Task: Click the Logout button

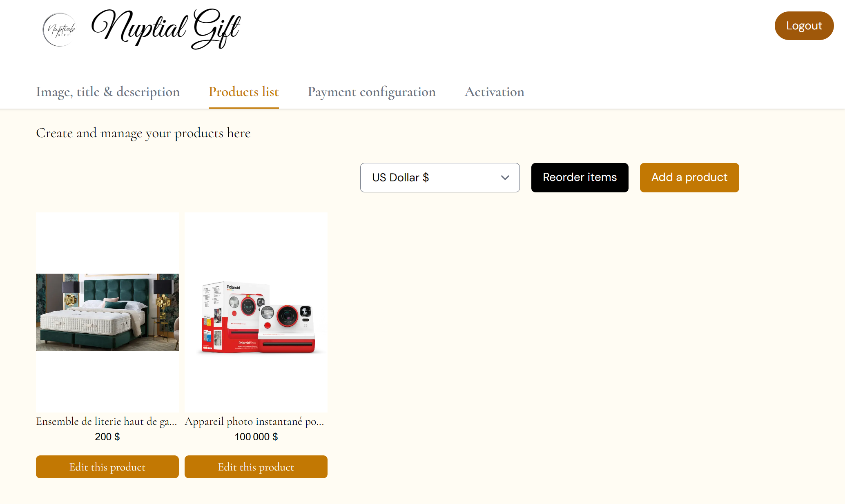Action: (x=804, y=26)
